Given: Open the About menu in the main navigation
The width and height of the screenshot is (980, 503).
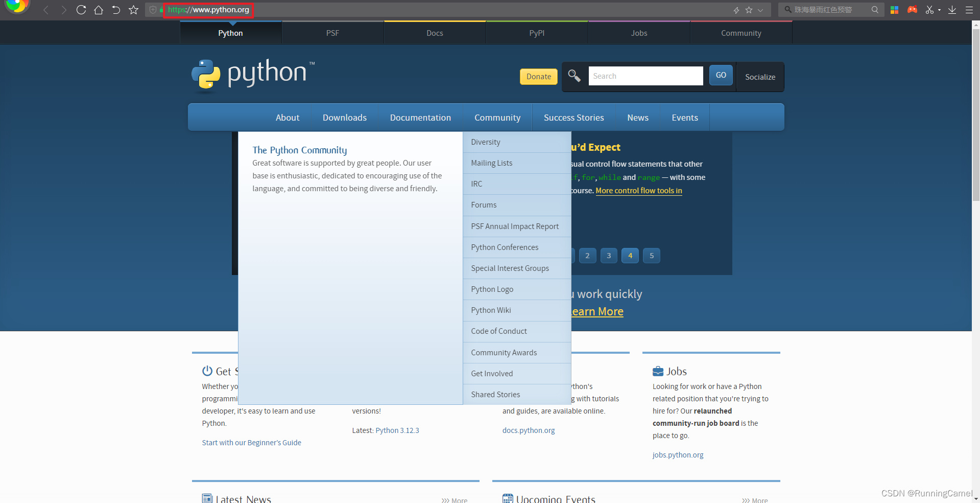Looking at the screenshot, I should [288, 118].
